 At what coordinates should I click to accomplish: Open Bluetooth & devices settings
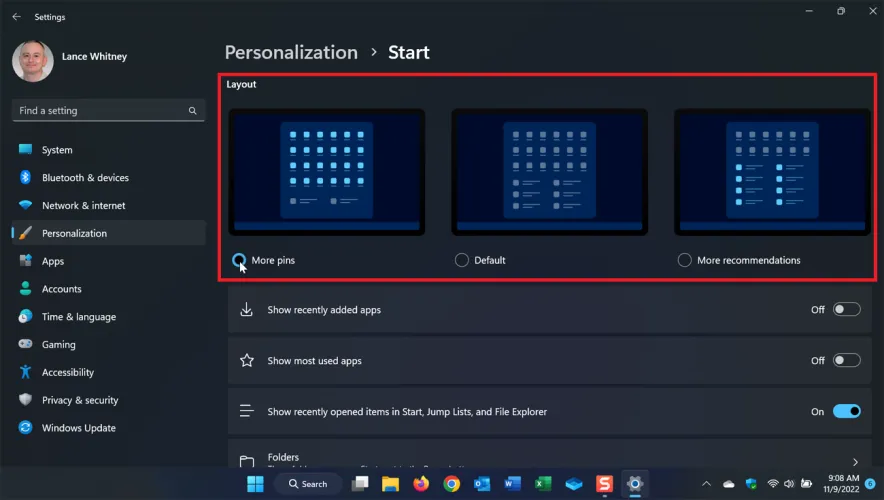click(85, 178)
